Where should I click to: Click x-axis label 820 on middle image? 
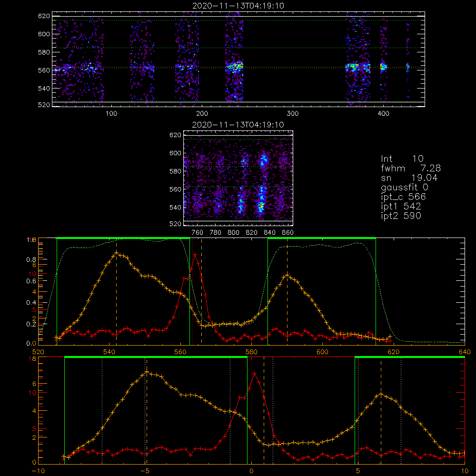pyautogui.click(x=252, y=233)
